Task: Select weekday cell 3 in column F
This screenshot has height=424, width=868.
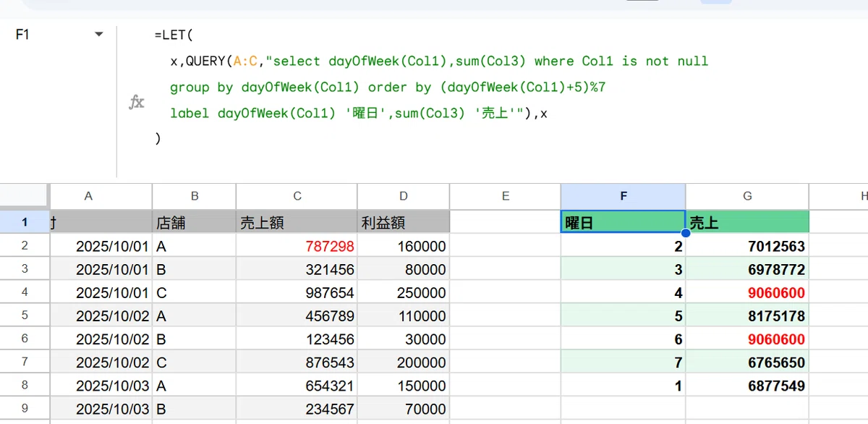Action: [x=624, y=269]
